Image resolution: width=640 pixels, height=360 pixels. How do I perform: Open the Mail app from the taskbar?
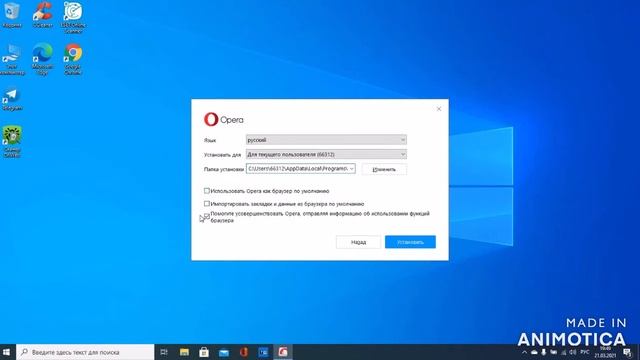224,352
